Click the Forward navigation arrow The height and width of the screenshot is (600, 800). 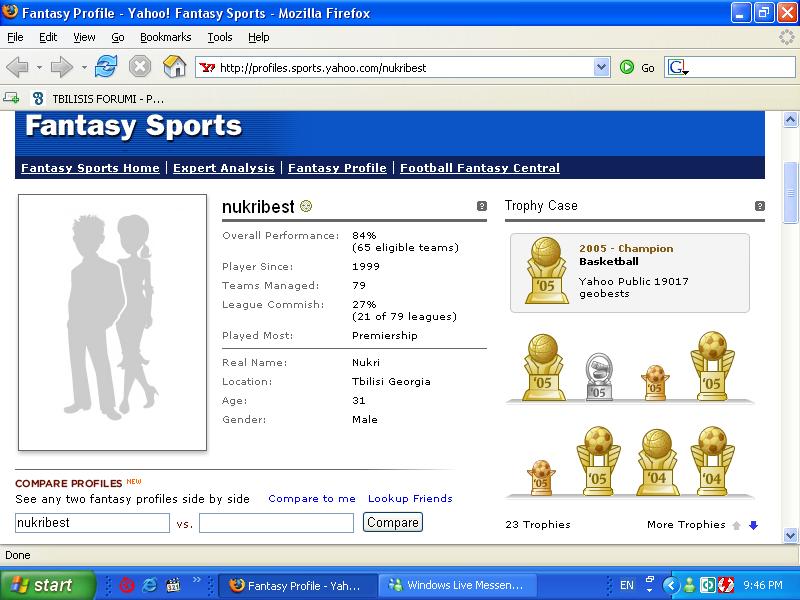point(62,67)
